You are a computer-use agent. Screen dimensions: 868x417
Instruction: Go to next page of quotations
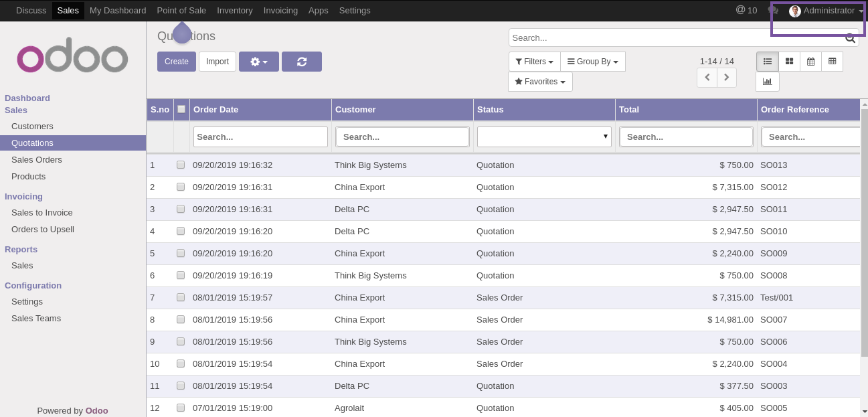727,78
